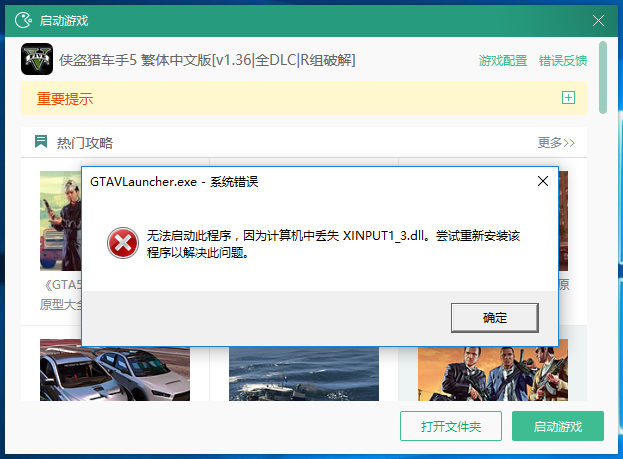Image resolution: width=623 pixels, height=459 pixels.
Task: Expand the 重要提示 plus icon
Action: 568,97
